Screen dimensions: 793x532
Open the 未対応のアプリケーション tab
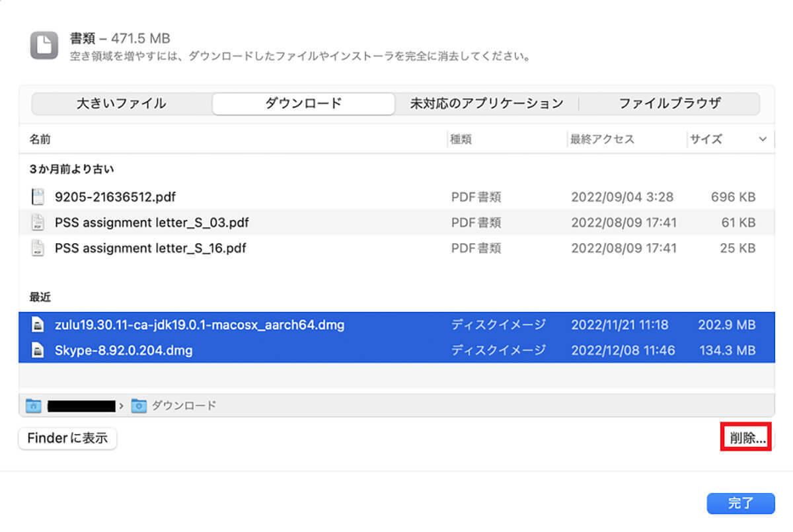click(486, 104)
